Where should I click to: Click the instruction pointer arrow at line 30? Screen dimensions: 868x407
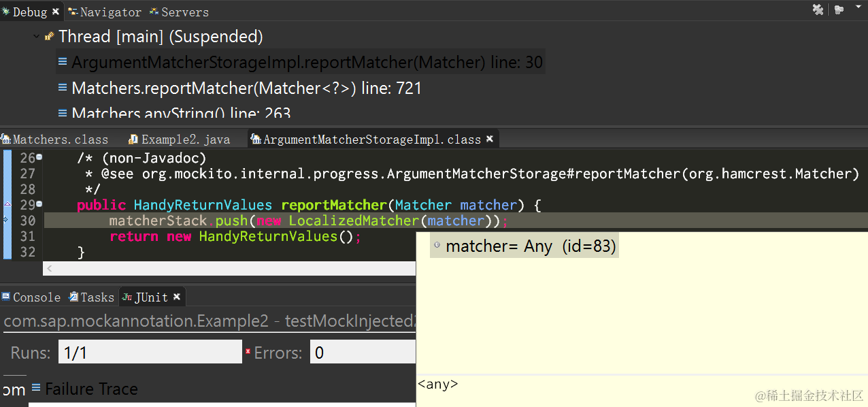tap(6, 220)
